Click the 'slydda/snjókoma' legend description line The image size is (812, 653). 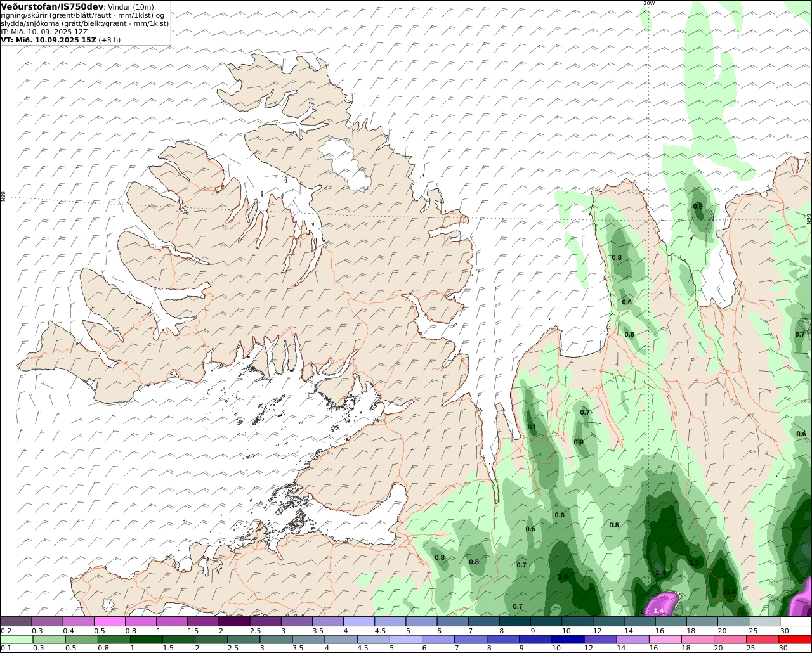pyautogui.click(x=85, y=23)
